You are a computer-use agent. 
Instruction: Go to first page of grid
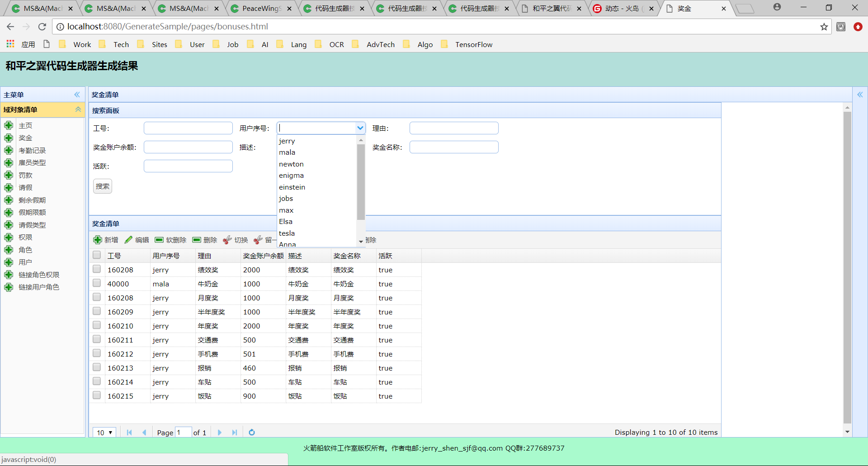(129, 433)
